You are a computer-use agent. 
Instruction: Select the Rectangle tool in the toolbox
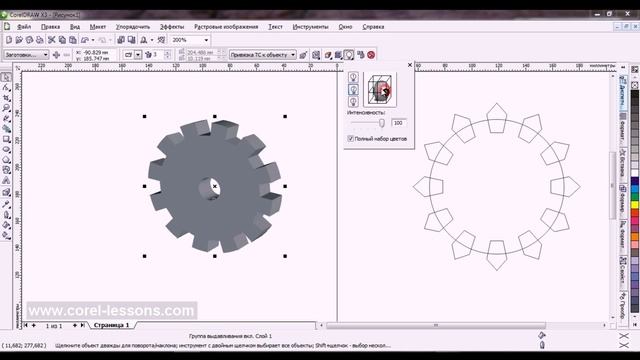pos(6,139)
